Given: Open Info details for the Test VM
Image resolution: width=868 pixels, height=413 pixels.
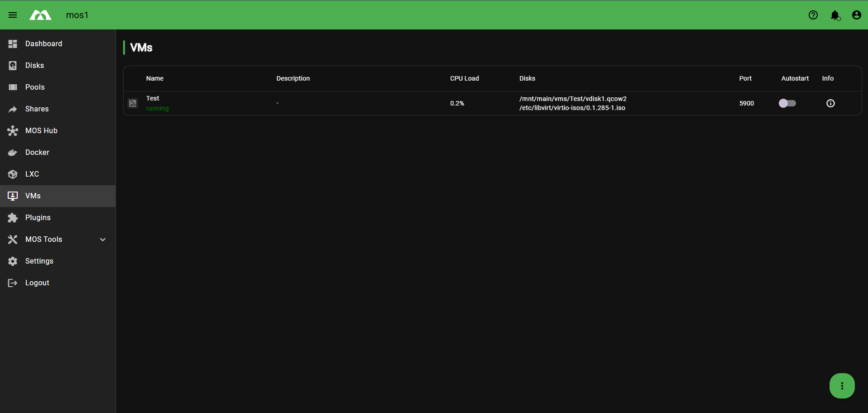Looking at the screenshot, I should click(x=830, y=103).
